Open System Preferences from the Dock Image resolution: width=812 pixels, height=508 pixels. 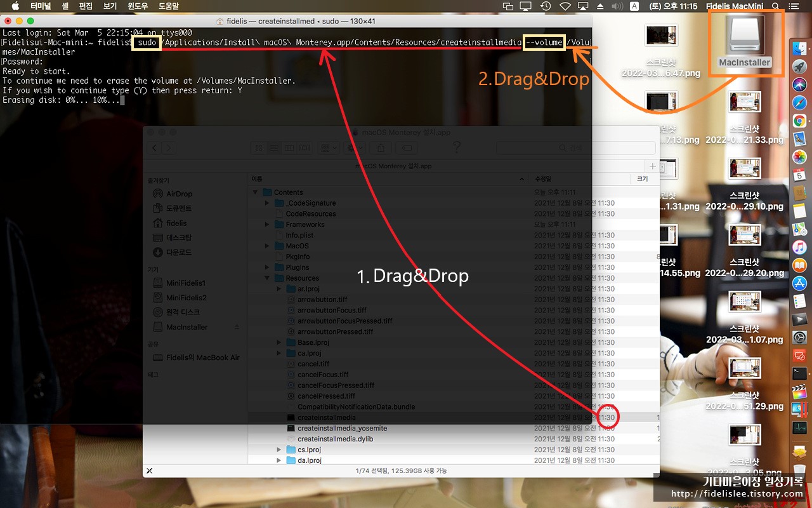(799, 337)
